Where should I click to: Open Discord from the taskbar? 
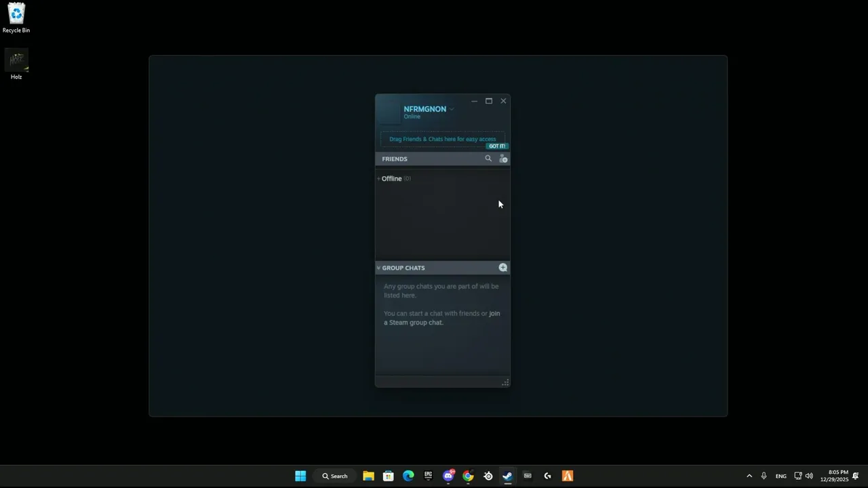tap(448, 476)
